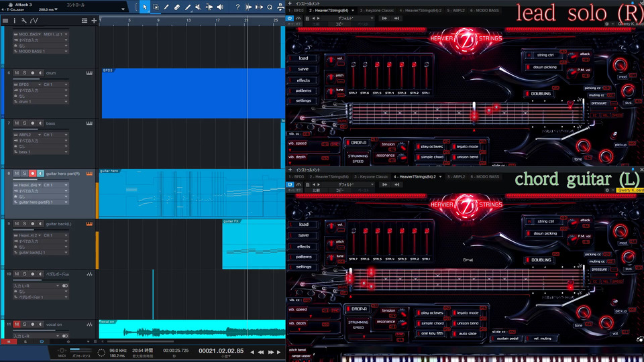Click the plus icon to add tracks
The height and width of the screenshot is (362, 644).
(94, 21)
